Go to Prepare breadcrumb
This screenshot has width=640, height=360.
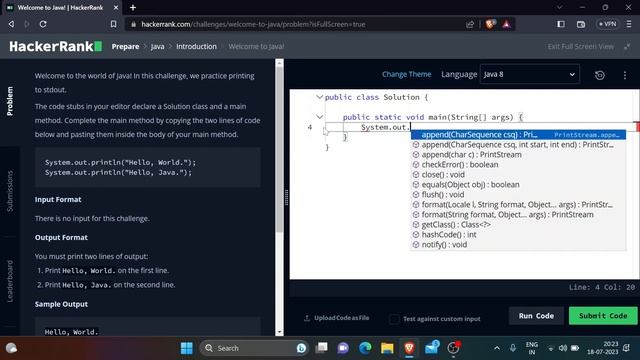125,47
